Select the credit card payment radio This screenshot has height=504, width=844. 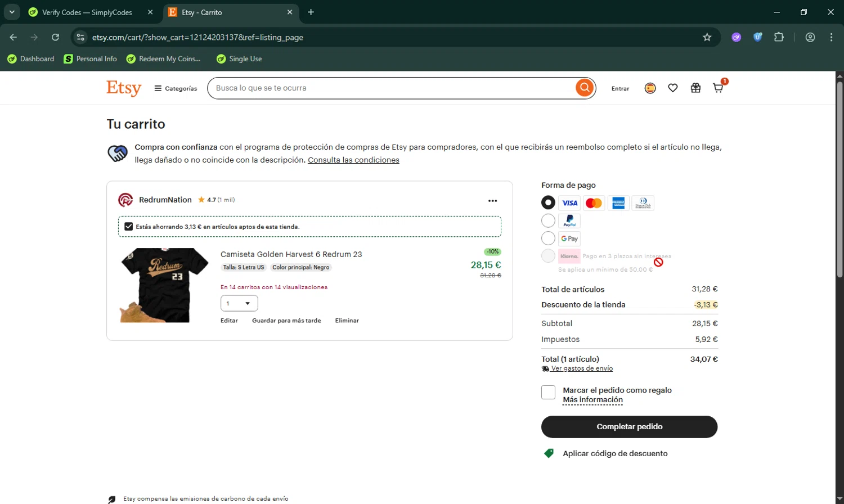(x=548, y=202)
